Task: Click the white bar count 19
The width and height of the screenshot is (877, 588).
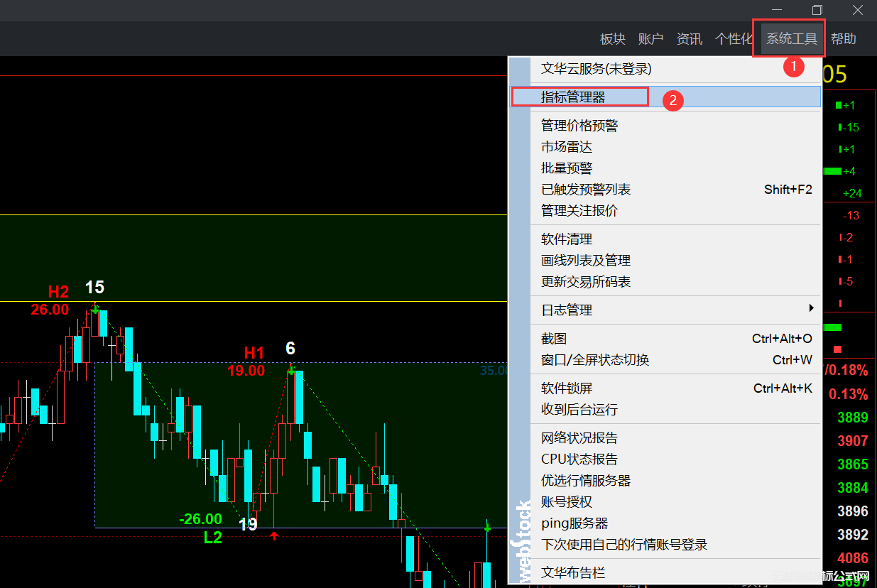Action: click(248, 525)
